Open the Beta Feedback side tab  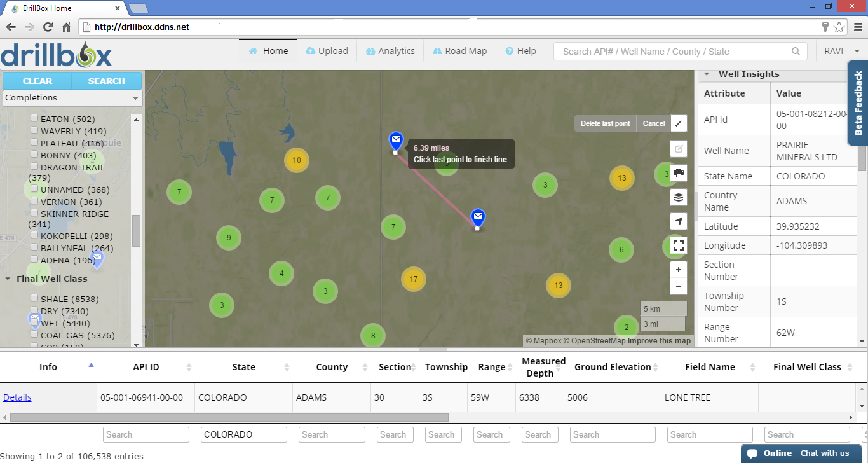[x=858, y=103]
